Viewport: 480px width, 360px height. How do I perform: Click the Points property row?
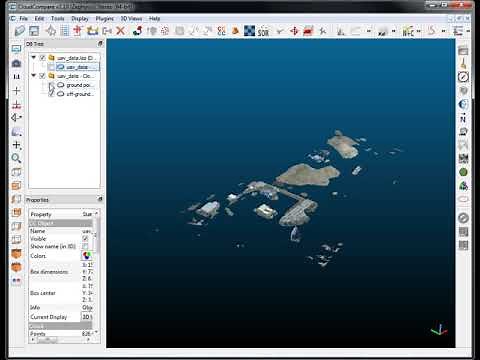coord(60,333)
